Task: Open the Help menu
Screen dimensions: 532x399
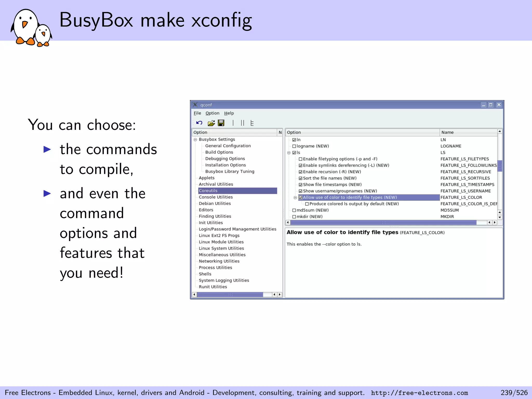Action: (x=229, y=113)
